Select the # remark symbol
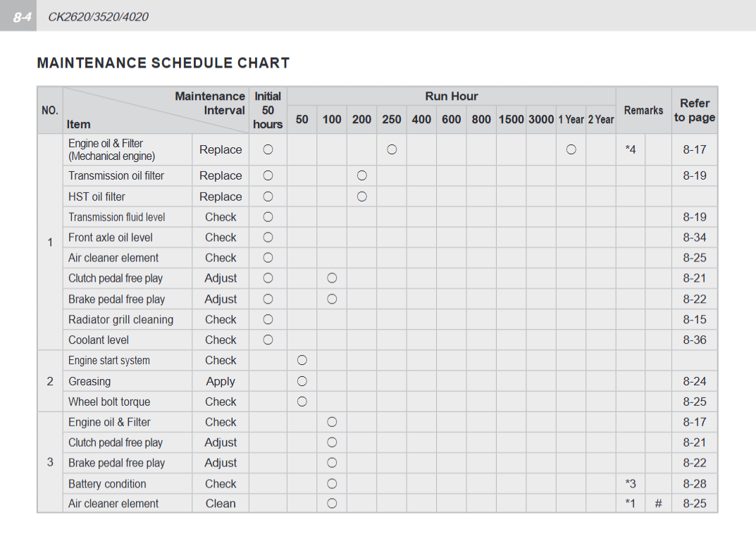This screenshot has height=534, width=756. (658, 504)
